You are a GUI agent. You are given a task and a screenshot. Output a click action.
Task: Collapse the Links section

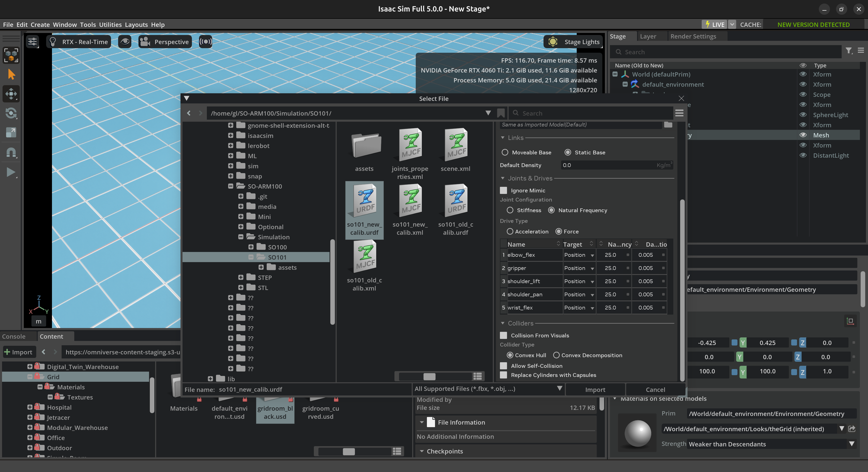click(503, 138)
